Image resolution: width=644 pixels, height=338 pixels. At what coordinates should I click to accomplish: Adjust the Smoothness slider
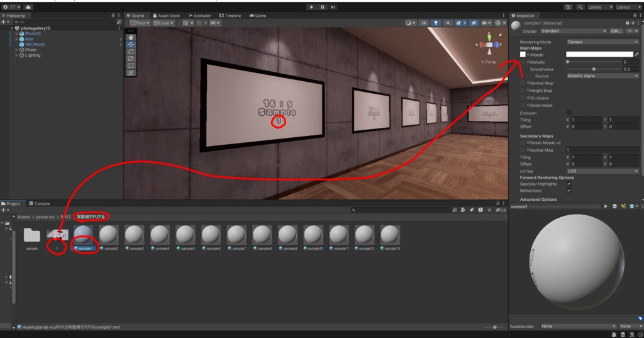594,69
